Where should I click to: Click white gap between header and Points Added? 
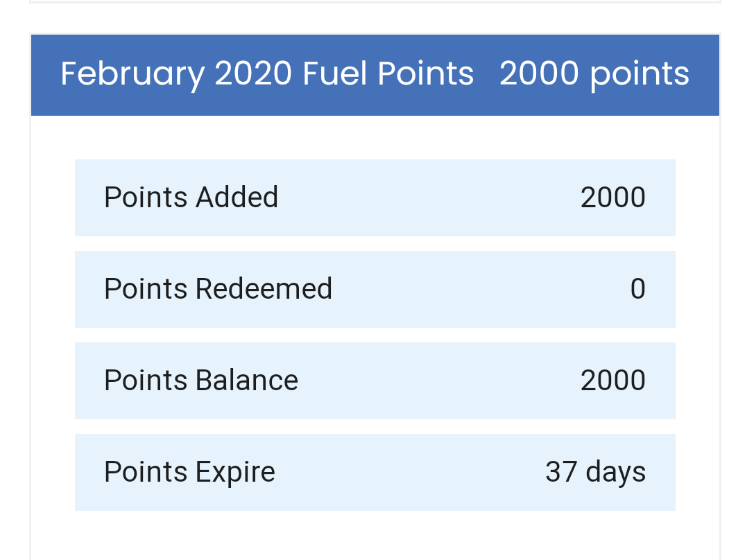(x=375, y=137)
